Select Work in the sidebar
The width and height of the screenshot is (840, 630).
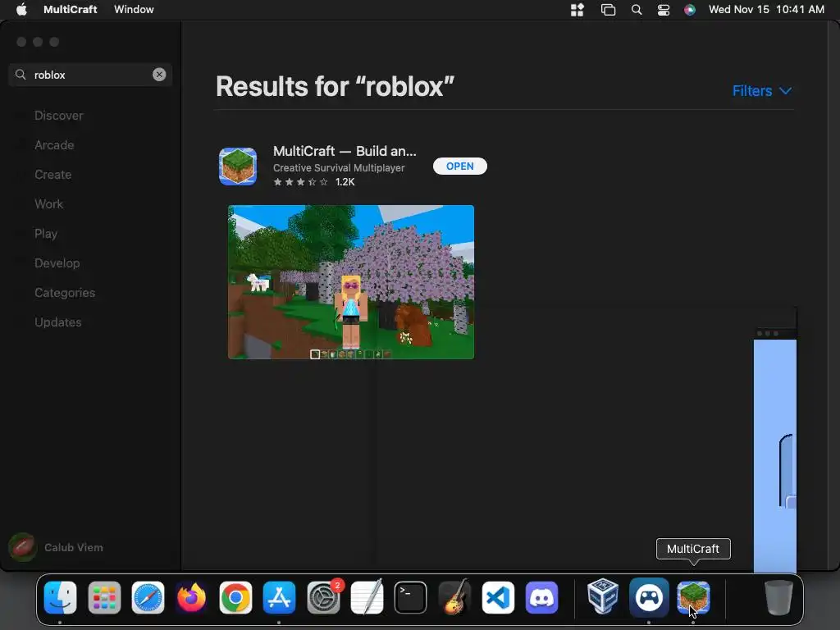[x=48, y=204]
